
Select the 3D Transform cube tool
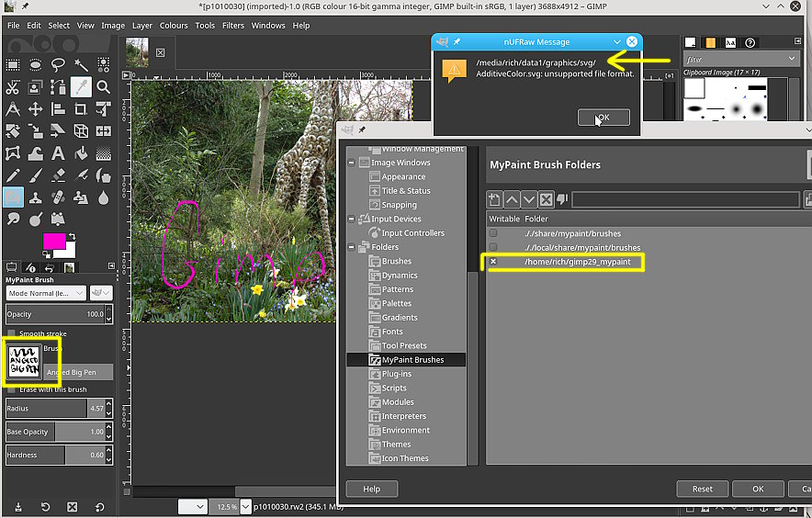[81, 131]
